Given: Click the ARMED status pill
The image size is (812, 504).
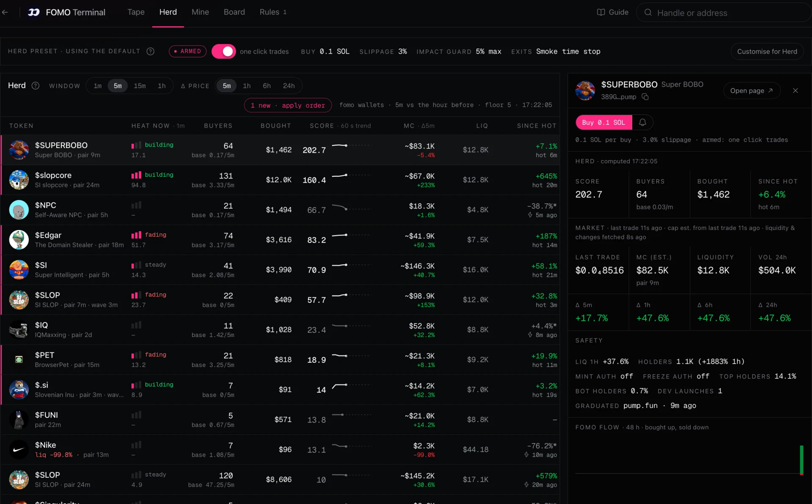Looking at the screenshot, I should (188, 51).
